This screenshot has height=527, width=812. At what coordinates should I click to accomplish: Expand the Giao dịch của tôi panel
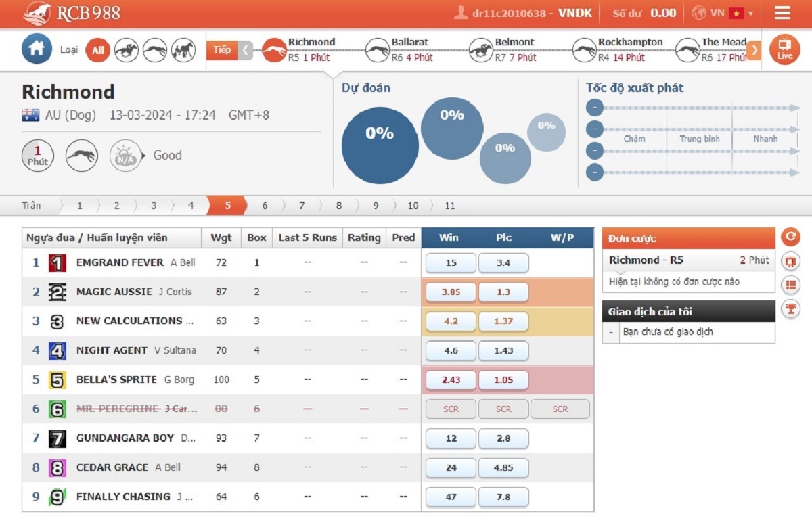[688, 312]
